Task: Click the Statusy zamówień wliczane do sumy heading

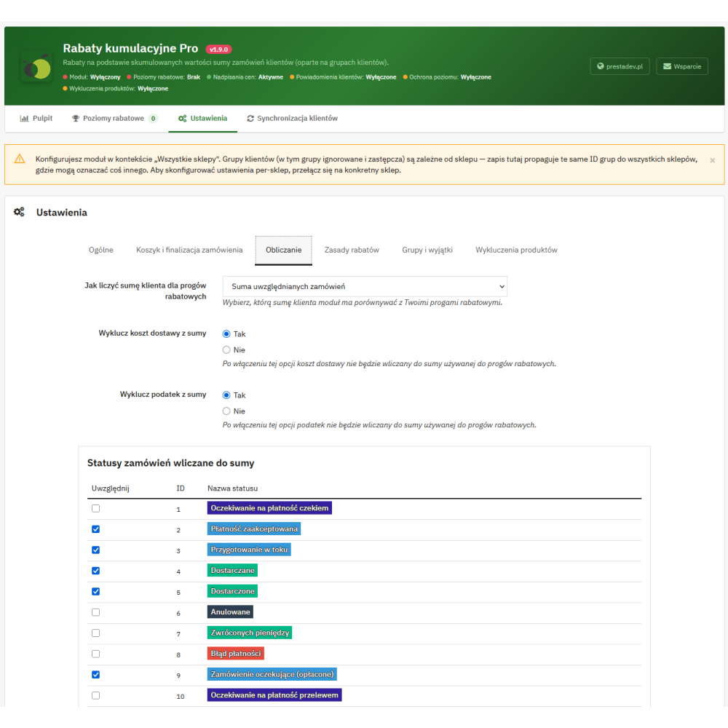Action: tap(171, 463)
